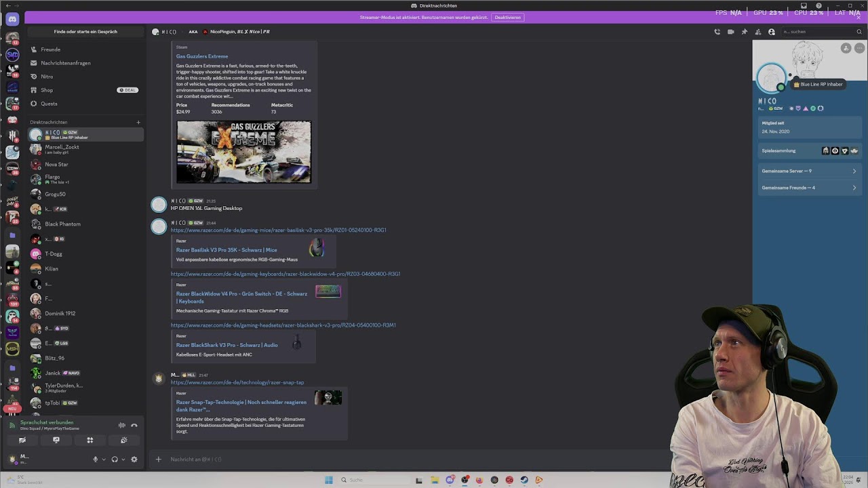Open the Gas Guzzlers Extreme Steam link
Screen dimensions: 868x488
pyautogui.click(x=202, y=56)
